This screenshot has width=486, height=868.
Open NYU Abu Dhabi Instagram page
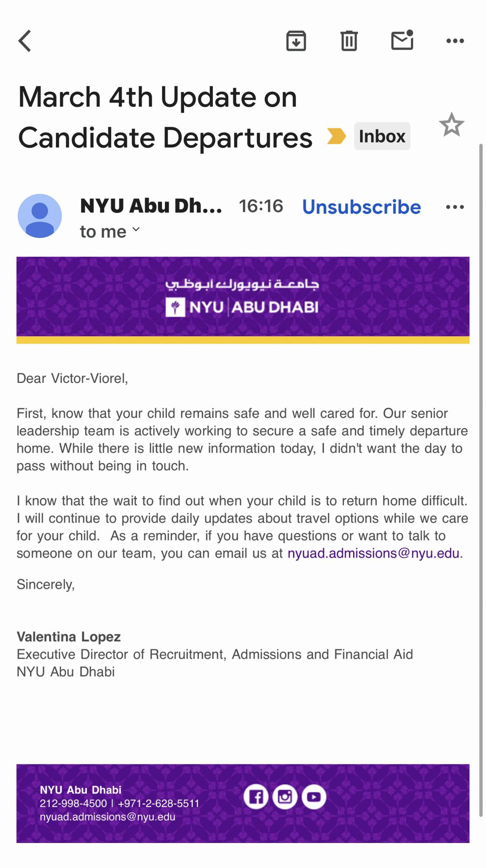click(x=285, y=797)
